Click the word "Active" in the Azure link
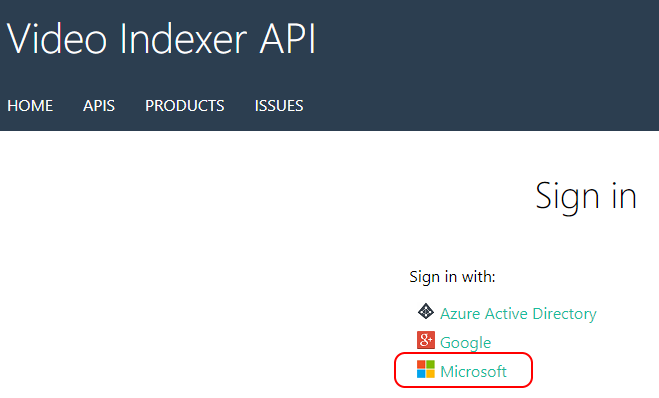The image size is (659, 398). 506,314
